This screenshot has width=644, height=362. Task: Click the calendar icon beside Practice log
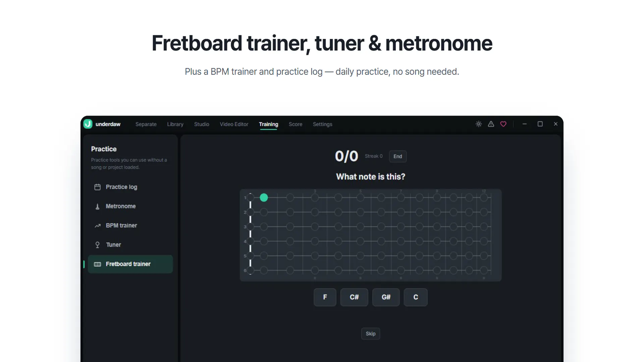pyautogui.click(x=97, y=187)
